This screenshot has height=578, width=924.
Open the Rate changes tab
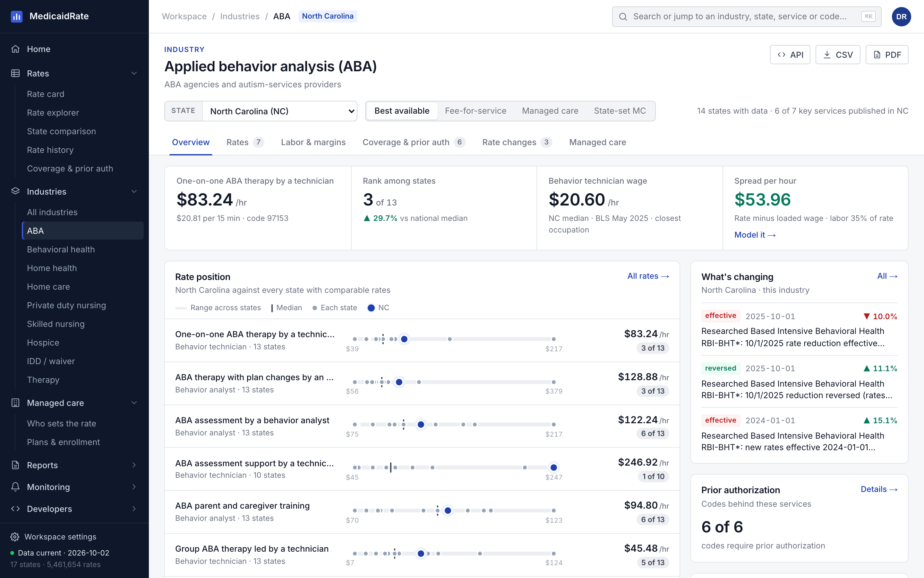517,142
